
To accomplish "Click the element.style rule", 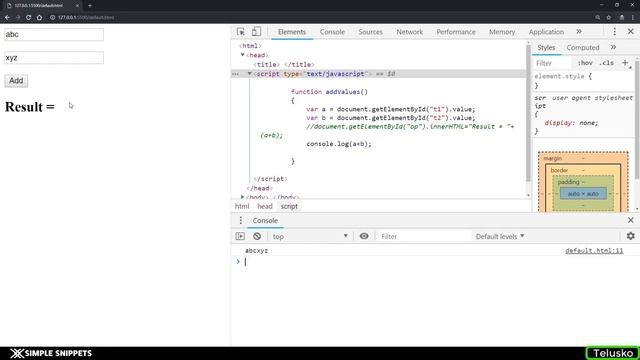I will tap(563, 76).
